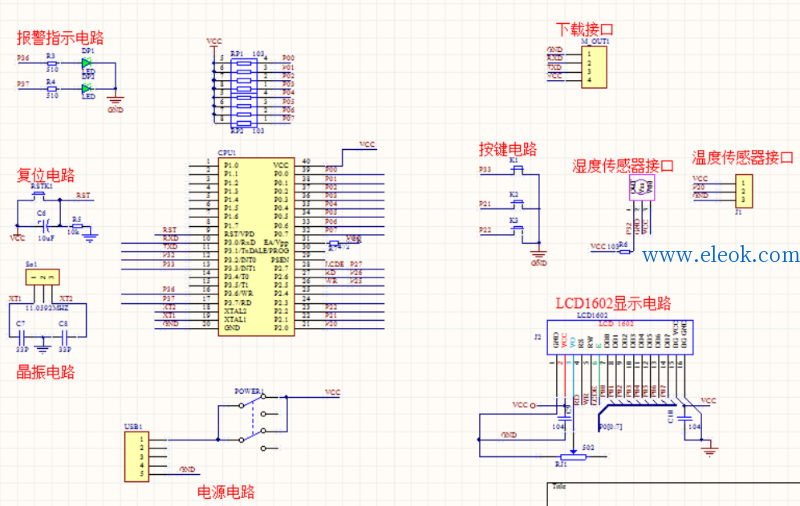Viewport: 800px width, 506px height.
Task: Select resistor R6 near humidity sensor
Action: coord(624,251)
